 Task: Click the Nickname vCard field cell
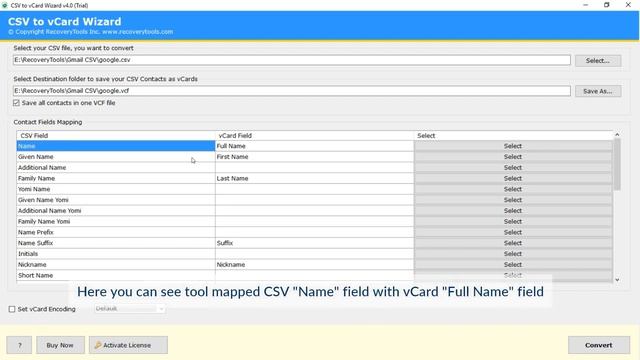point(314,264)
